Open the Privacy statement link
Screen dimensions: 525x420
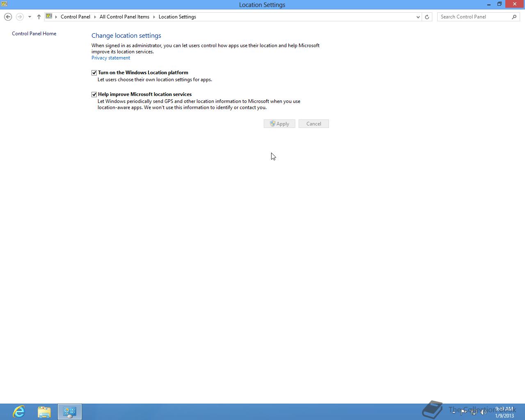[111, 58]
